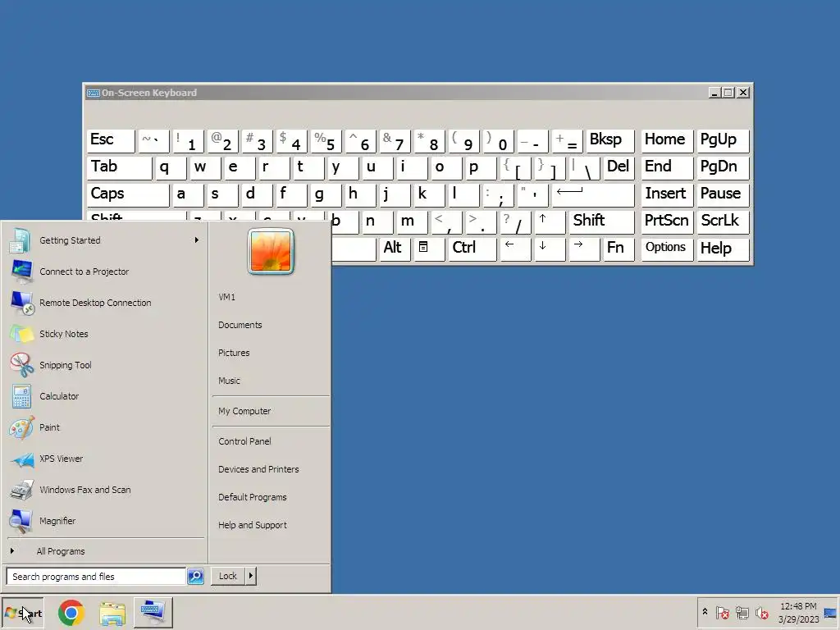The width and height of the screenshot is (840, 630).
Task: Open My Computer
Action: (x=271, y=411)
